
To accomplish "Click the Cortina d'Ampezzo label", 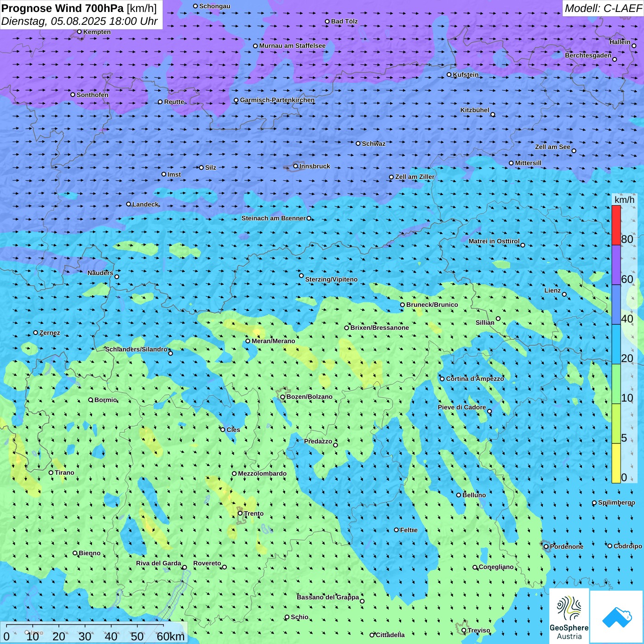I will pos(475,379).
